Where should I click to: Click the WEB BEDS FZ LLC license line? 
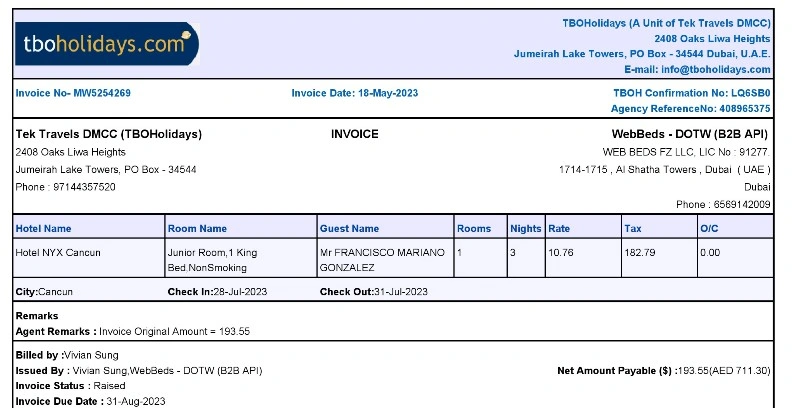tap(686, 152)
